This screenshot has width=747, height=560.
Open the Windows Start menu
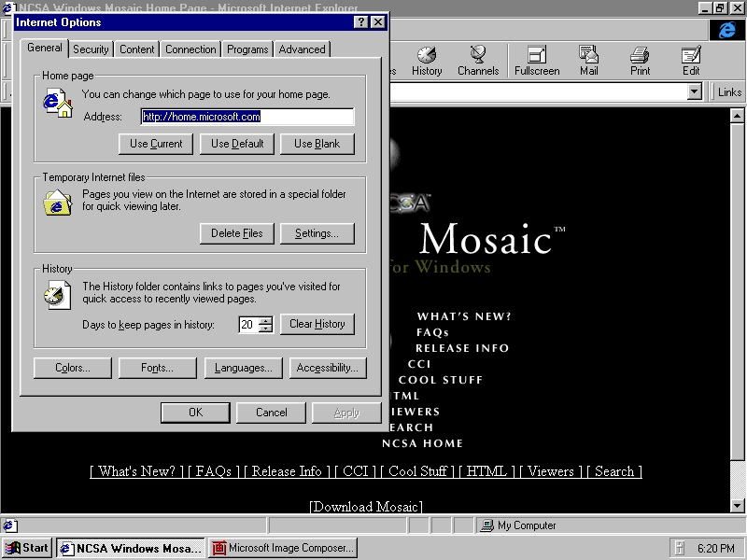pos(27,548)
